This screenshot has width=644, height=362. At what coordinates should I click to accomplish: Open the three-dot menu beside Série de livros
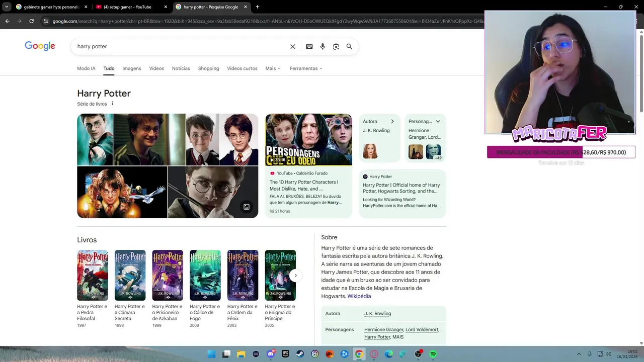pyautogui.click(x=112, y=104)
